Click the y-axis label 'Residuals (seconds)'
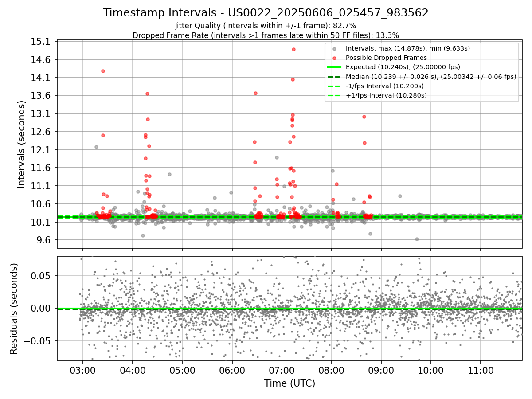 point(14,309)
